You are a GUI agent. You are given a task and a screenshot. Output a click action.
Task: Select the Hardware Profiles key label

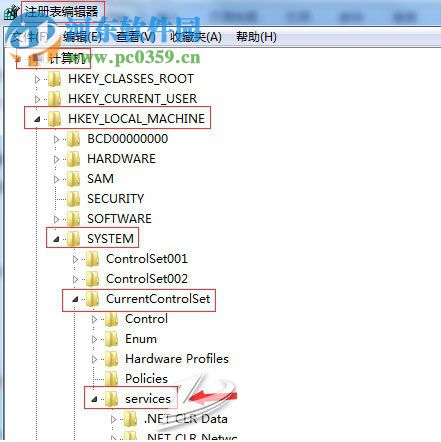pyautogui.click(x=177, y=359)
